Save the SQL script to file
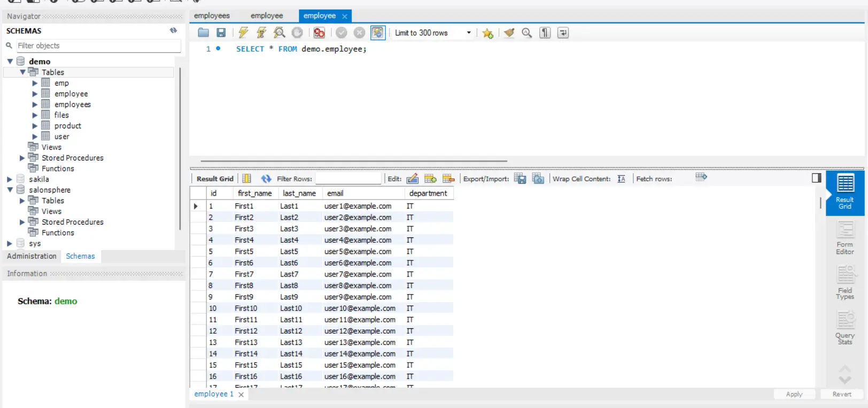The image size is (868, 408). pyautogui.click(x=221, y=33)
